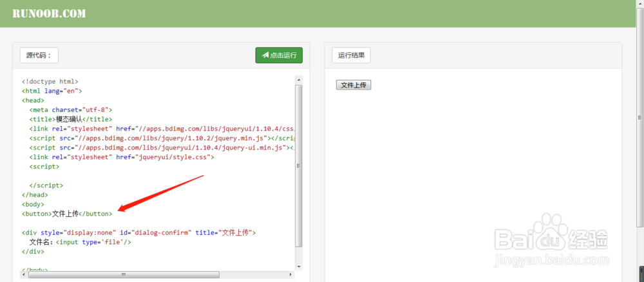Click the <title>模态确认</title> line
This screenshot has width=644, height=282.
(x=71, y=119)
